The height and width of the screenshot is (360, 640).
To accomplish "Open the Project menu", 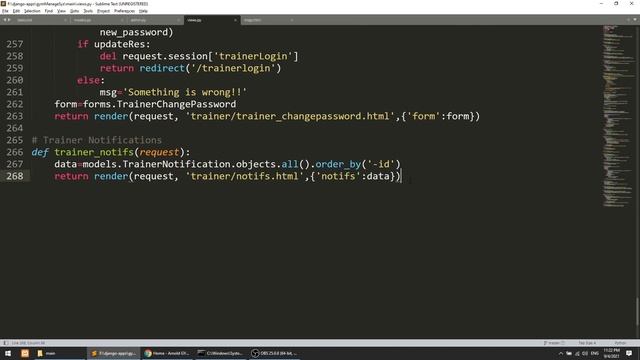I will coord(103,11).
